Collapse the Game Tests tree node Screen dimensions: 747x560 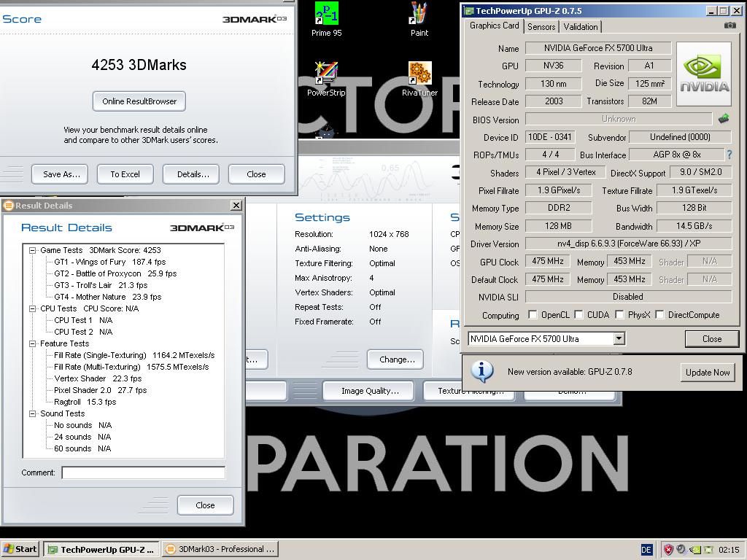(32, 250)
